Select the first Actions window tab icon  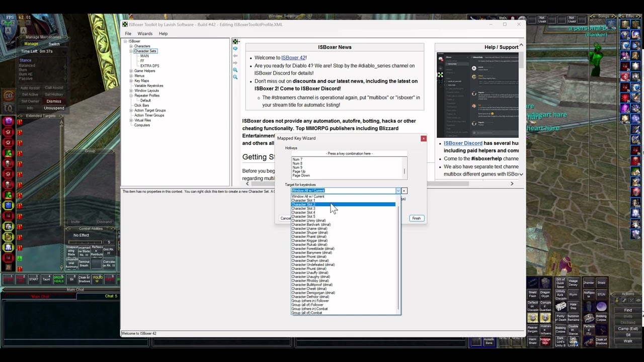click(x=617, y=300)
